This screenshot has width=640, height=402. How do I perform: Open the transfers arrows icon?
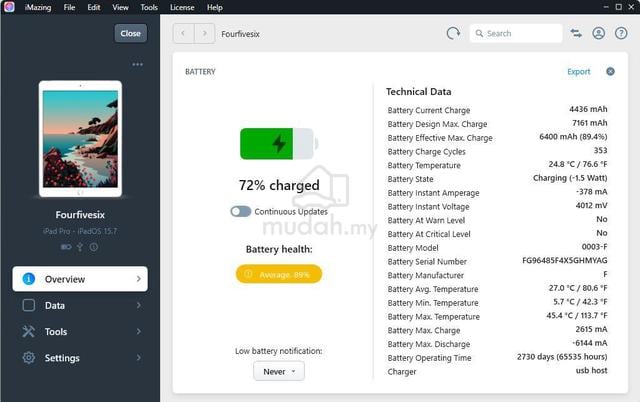[x=576, y=33]
